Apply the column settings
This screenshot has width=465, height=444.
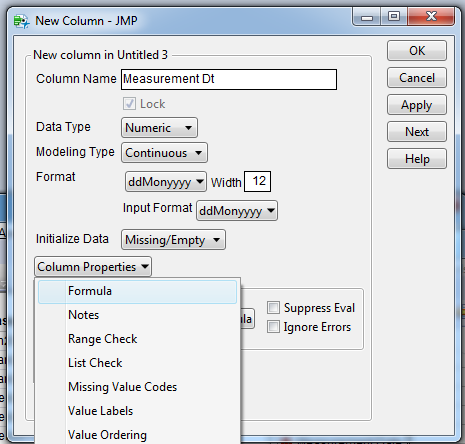point(417,105)
